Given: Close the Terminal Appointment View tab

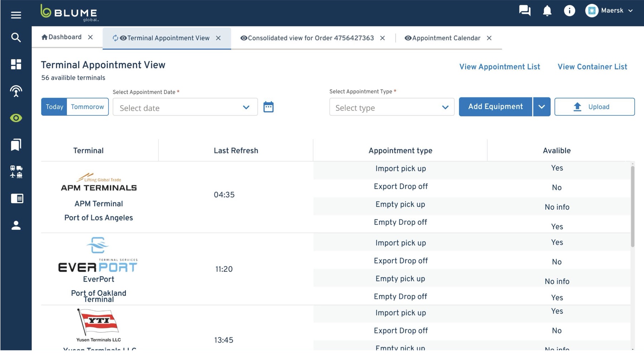Looking at the screenshot, I should 218,38.
